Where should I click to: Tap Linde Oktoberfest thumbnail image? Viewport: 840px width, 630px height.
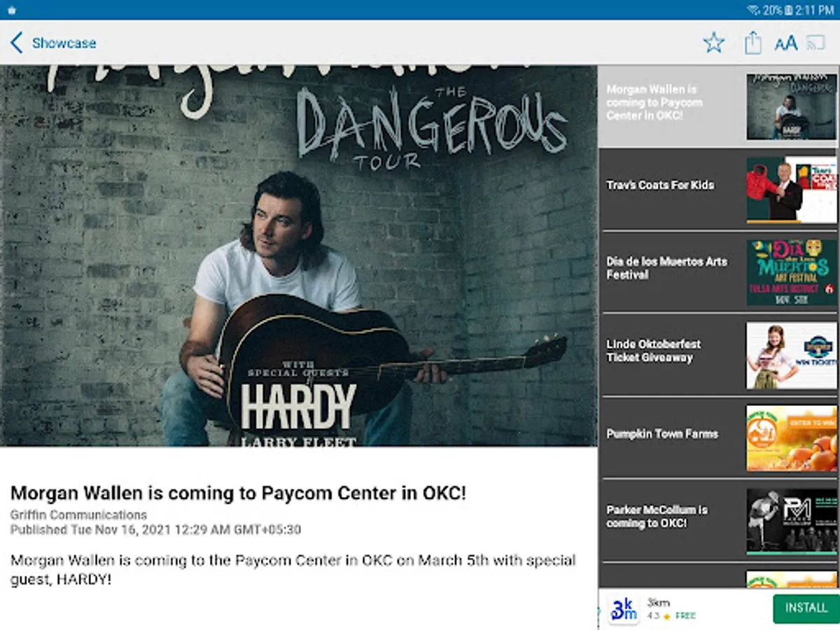pyautogui.click(x=792, y=356)
